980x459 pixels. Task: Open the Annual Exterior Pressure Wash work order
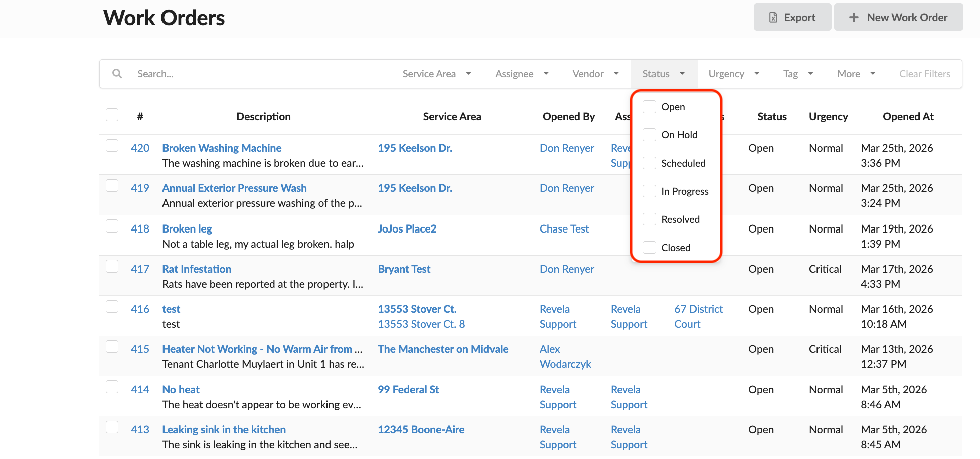pos(234,188)
